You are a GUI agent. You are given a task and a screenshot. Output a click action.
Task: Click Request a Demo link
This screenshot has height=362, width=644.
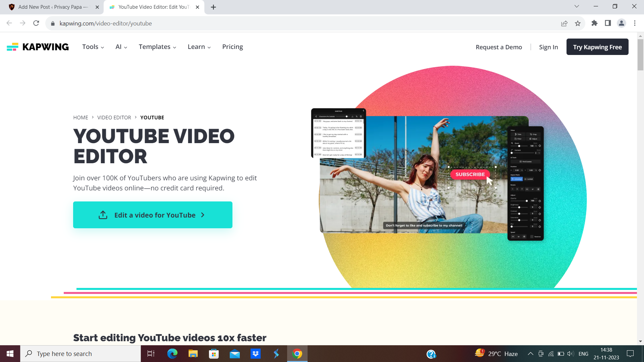[x=499, y=47]
